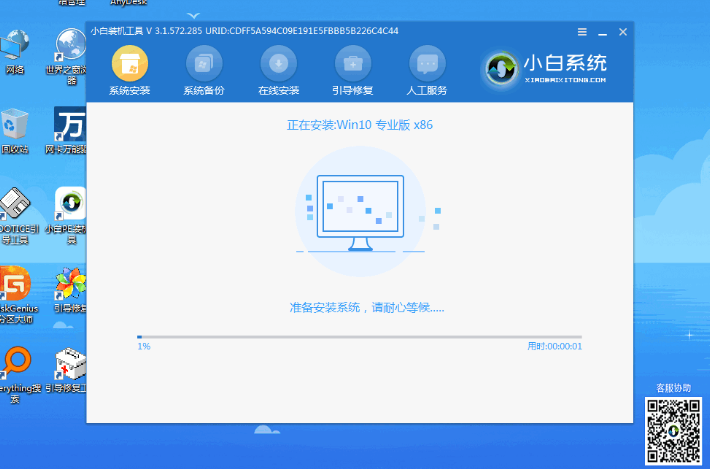Click the 小白系统 logo

544,69
